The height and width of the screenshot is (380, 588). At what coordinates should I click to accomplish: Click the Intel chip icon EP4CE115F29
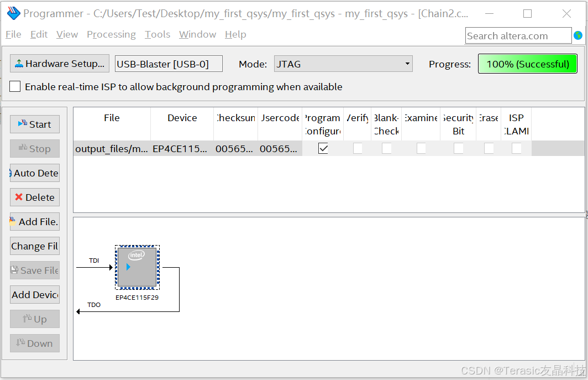tap(137, 267)
